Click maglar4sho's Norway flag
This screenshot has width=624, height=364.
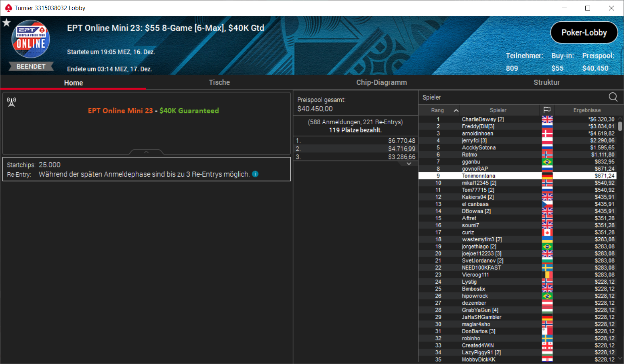(547, 324)
